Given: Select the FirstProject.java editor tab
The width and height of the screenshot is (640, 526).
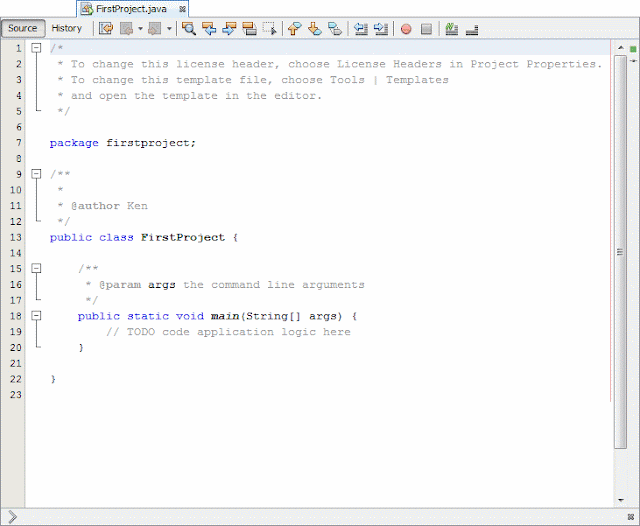Looking at the screenshot, I should (131, 9).
